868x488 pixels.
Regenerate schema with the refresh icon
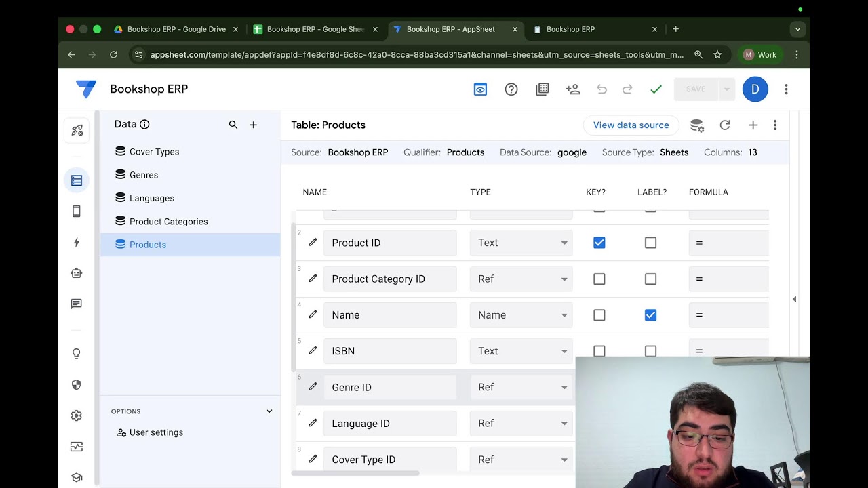(725, 125)
